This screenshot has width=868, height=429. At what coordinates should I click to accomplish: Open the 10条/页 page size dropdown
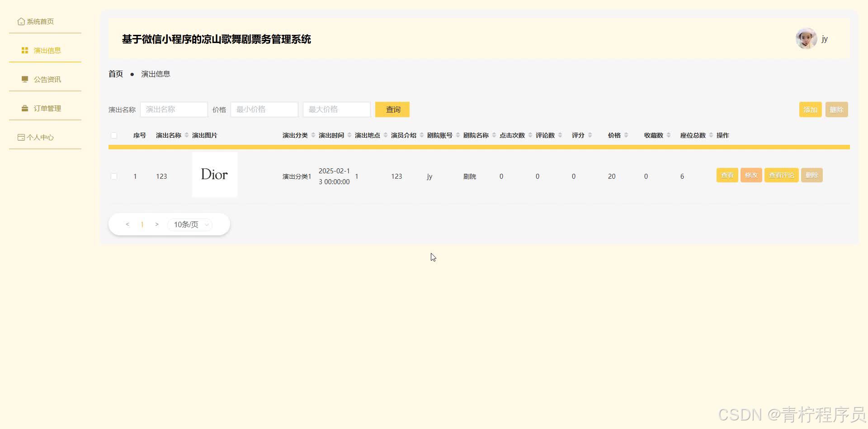coord(189,224)
